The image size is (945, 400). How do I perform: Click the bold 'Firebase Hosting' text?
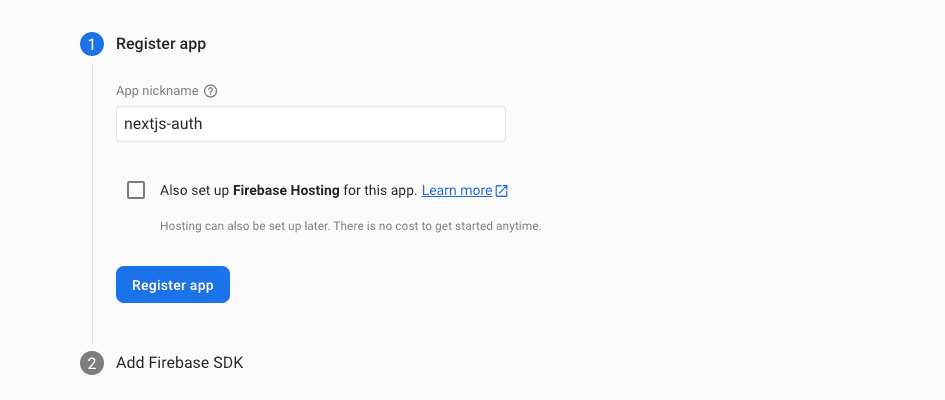click(286, 190)
